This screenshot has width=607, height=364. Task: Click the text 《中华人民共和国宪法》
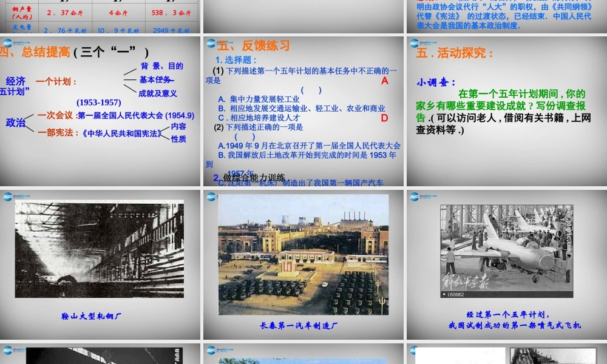(x=121, y=133)
